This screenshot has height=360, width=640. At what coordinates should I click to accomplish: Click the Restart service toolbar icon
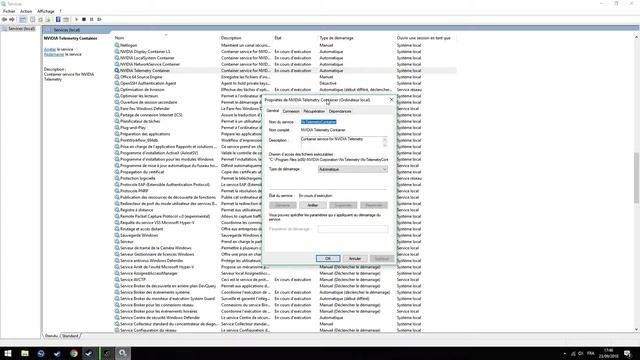point(99,20)
